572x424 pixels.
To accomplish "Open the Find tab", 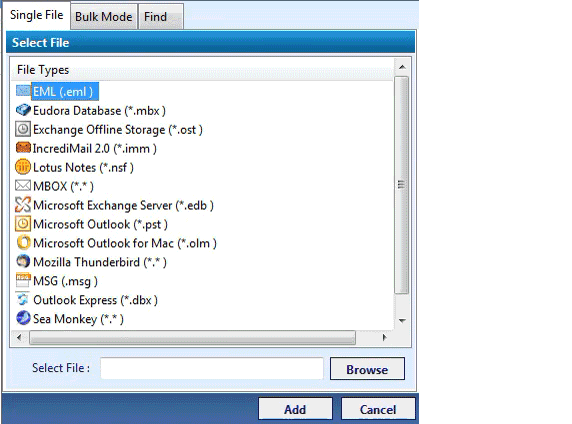I will point(161,17).
